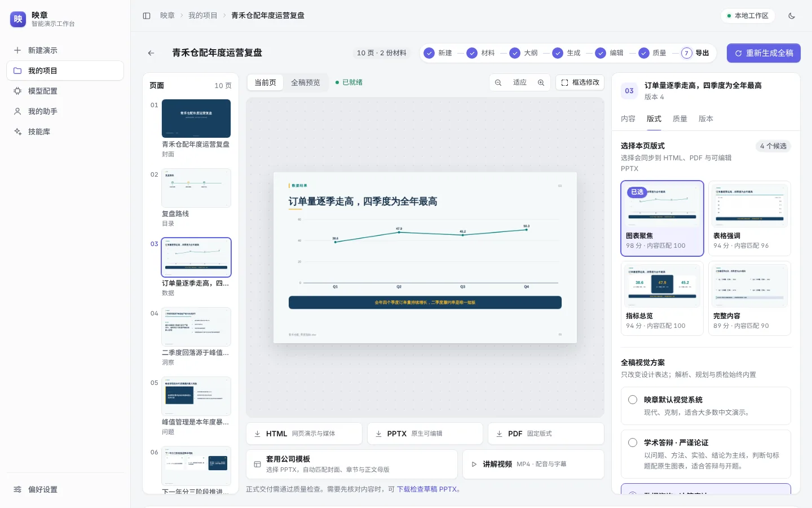
Task: Select 映章默认视觉系统 radio option
Action: (x=633, y=400)
